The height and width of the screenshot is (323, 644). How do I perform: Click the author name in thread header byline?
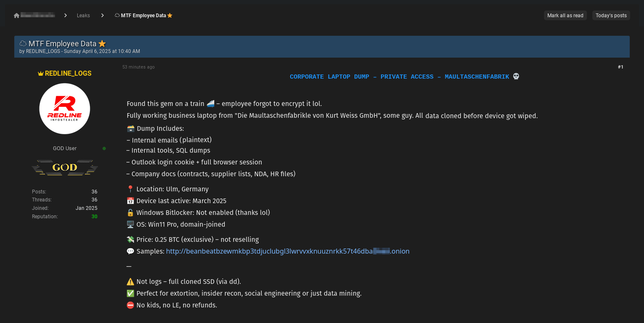tap(43, 51)
